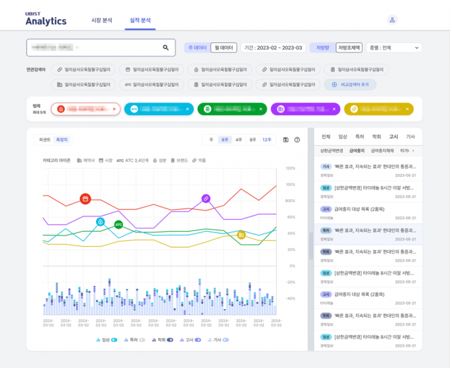
Task: Click the purple link marker on the chart
Action: (x=206, y=199)
